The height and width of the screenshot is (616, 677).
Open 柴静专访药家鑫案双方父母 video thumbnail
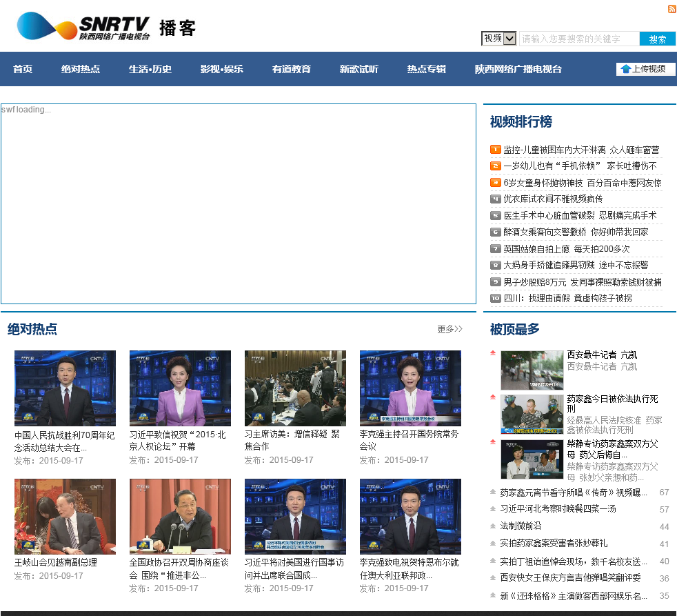coord(532,459)
